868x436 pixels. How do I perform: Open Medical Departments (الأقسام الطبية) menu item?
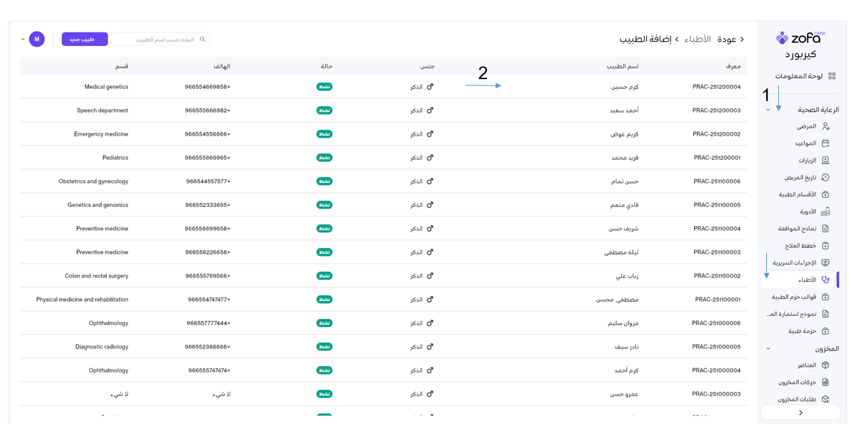coord(797,194)
